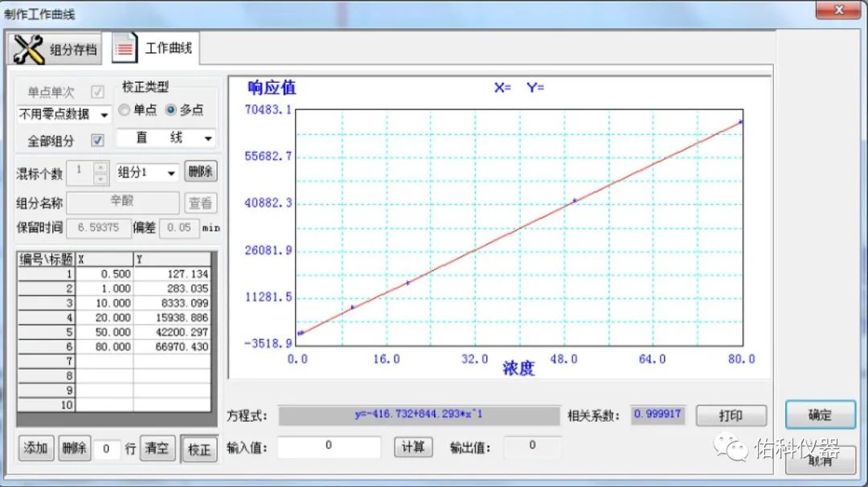Click the 混标个数 spinner arrows

click(100, 172)
